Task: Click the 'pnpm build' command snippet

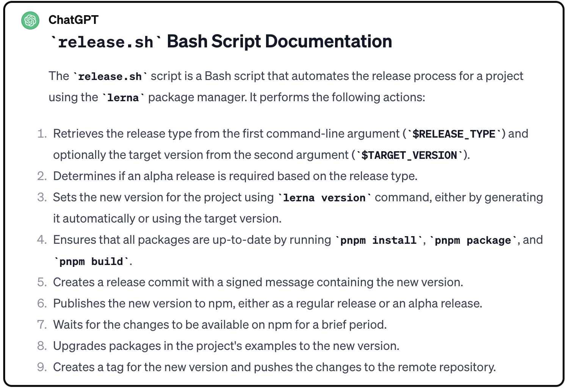Action: (x=91, y=262)
